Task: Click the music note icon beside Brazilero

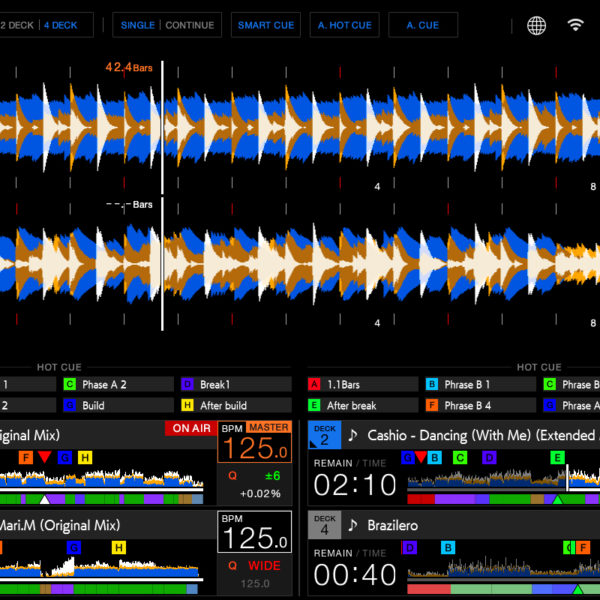Action: 353,525
